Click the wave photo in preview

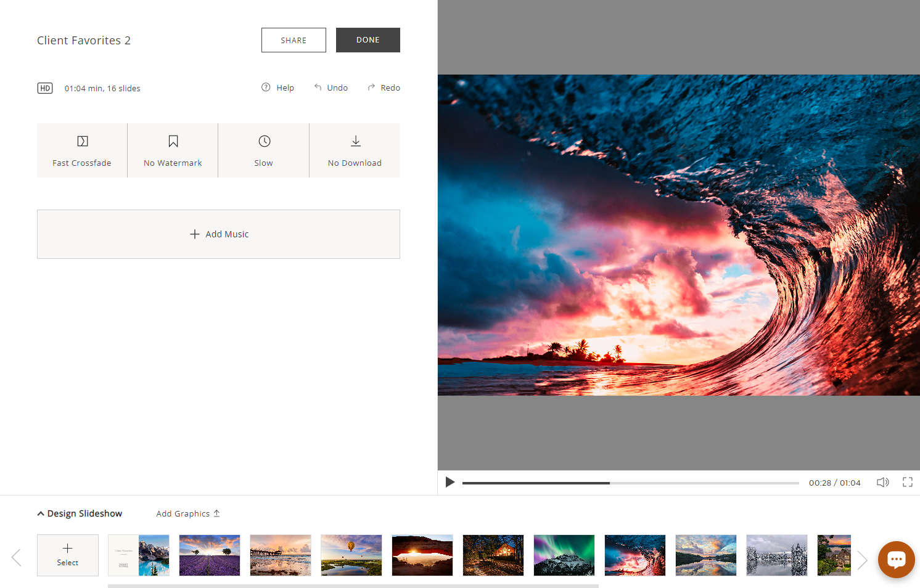679,235
